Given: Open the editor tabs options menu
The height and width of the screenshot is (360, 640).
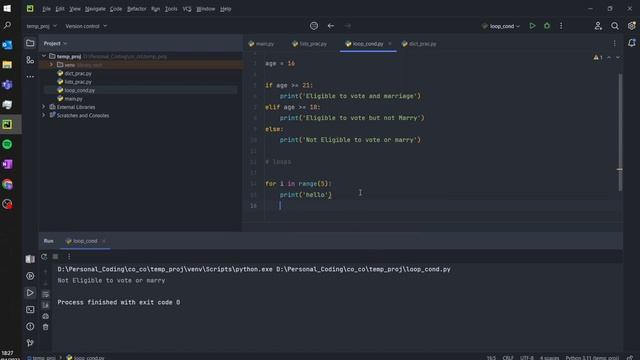Looking at the screenshot, I should tap(614, 43).
